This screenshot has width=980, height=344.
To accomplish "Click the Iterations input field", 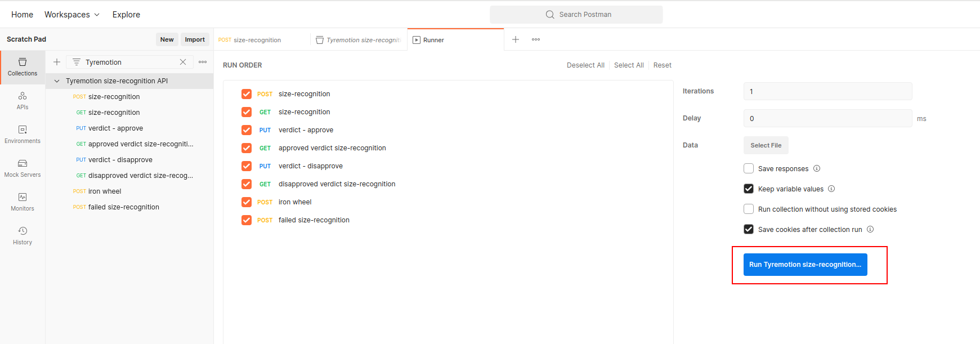I will tap(827, 91).
